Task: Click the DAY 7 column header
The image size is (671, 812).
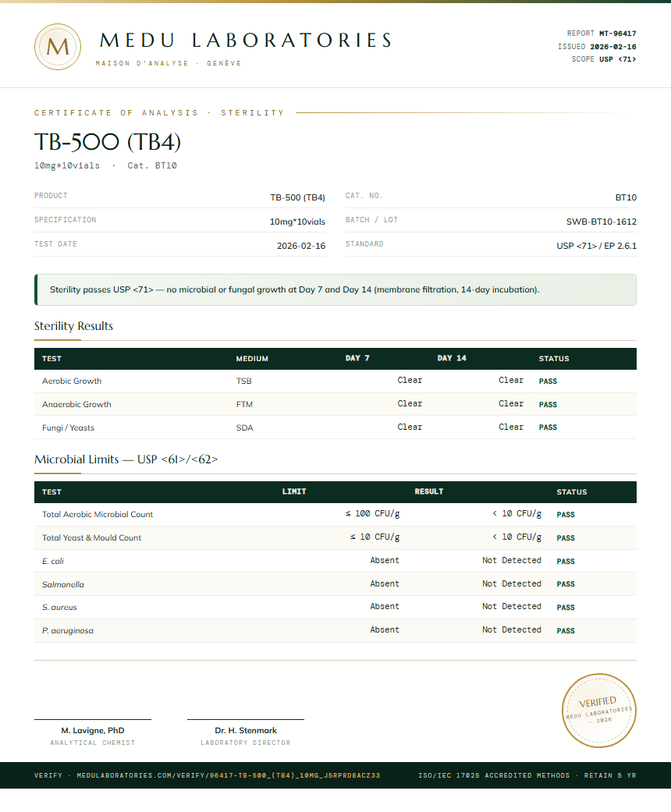Action: (357, 358)
